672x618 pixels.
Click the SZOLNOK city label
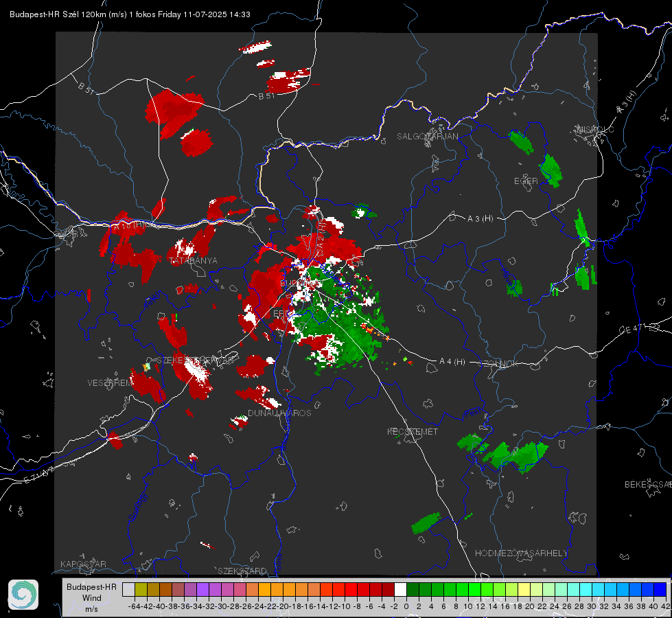498,364
